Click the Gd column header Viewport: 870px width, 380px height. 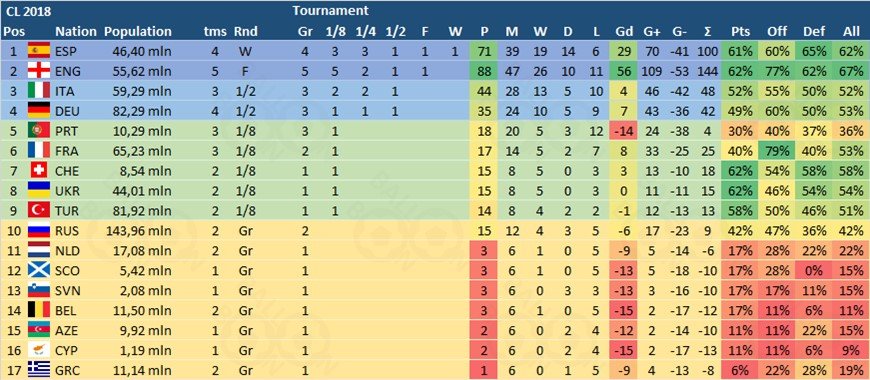point(623,32)
